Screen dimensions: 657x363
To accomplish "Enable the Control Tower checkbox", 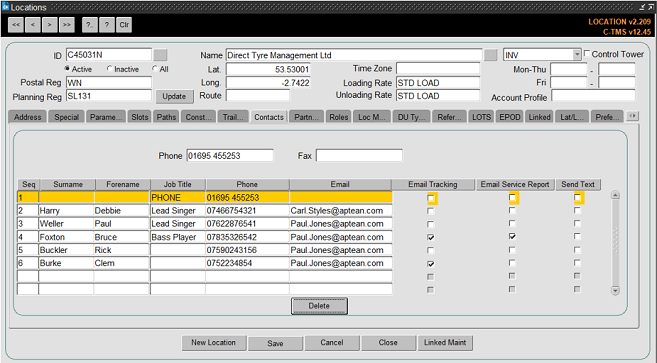I will point(587,54).
